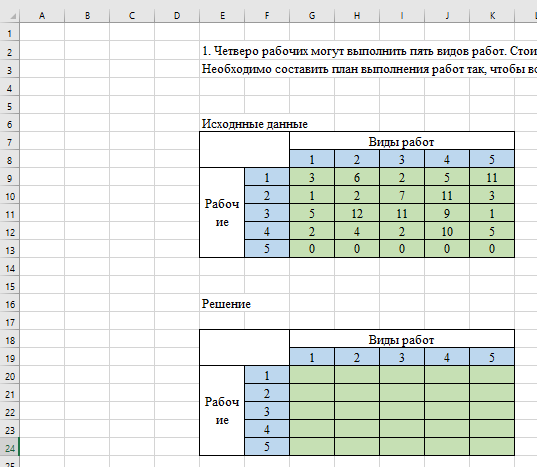
Task: Click work type header 3 in row 8
Action: pos(402,159)
